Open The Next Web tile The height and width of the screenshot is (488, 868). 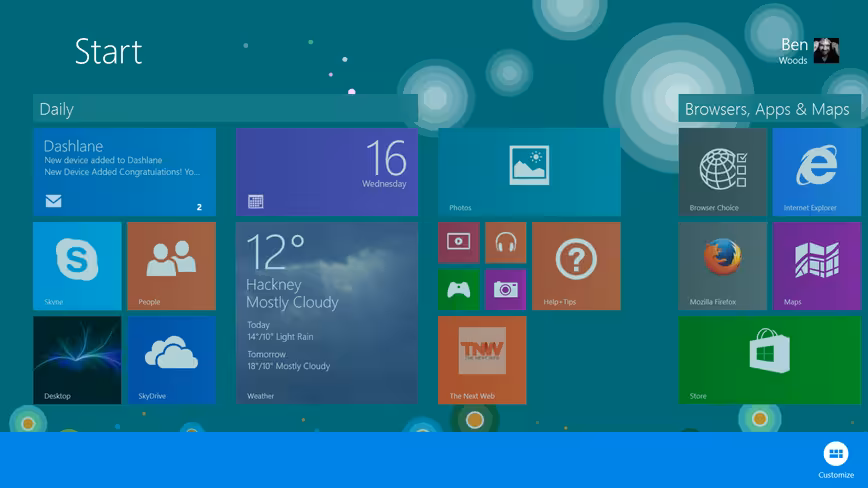tap(482, 360)
